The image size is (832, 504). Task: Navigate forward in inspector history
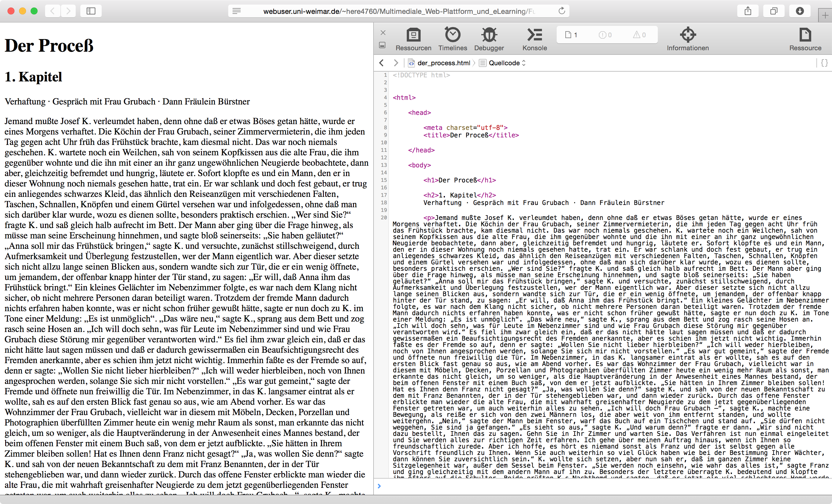[396, 63]
